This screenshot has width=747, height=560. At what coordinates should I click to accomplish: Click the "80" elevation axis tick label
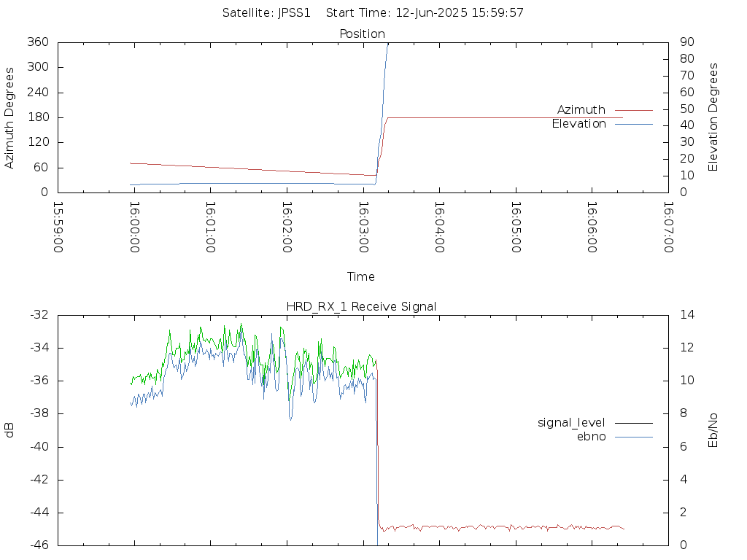tap(687, 59)
